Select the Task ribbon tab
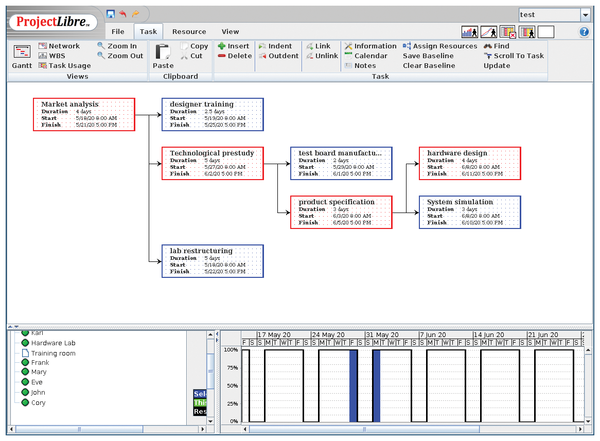 click(x=148, y=32)
